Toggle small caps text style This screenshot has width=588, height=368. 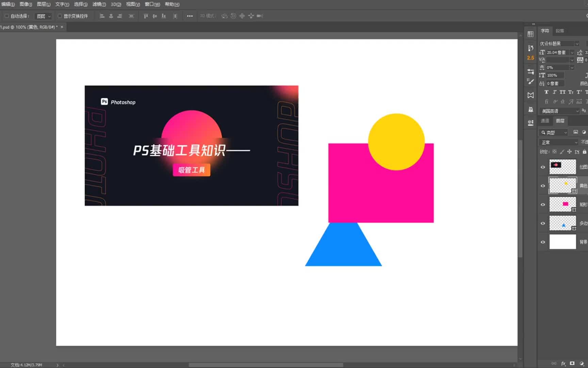coord(571,92)
